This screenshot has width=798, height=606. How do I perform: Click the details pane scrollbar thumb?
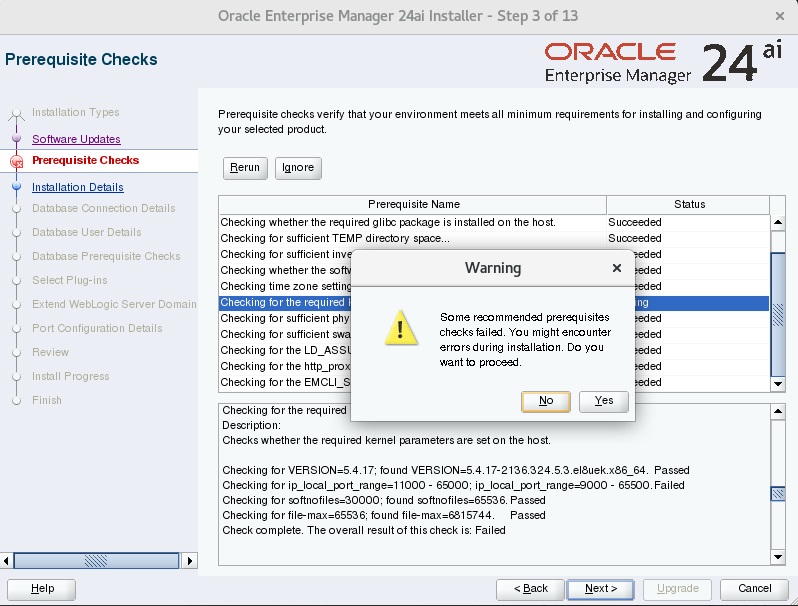tap(778, 494)
